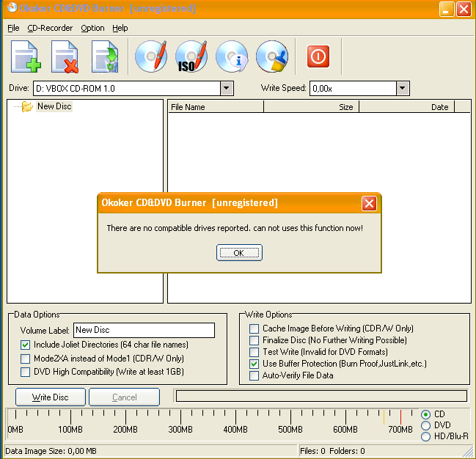Enable Auto-Verify File Data checkbox
476x459 pixels.
254,375
